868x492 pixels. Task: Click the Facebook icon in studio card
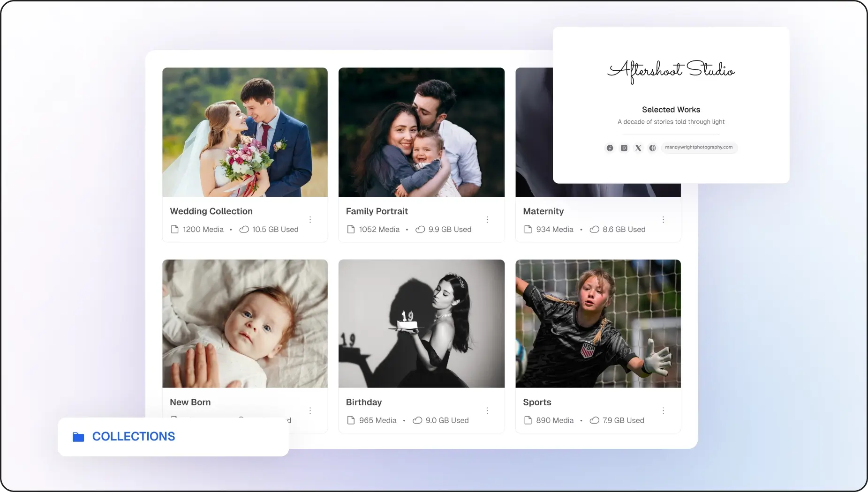610,148
